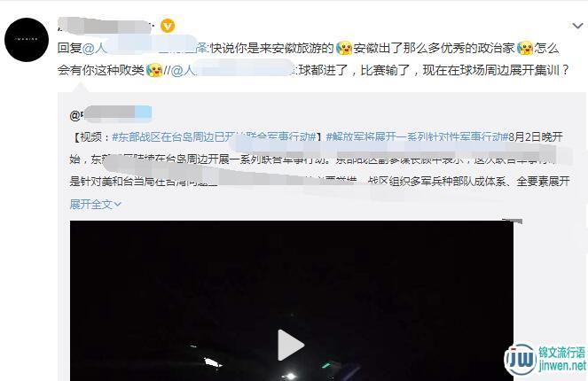The image size is (588, 381).
Task: Click the 锦文流行语 jinwen.net watermark text
Action: [x=561, y=359]
